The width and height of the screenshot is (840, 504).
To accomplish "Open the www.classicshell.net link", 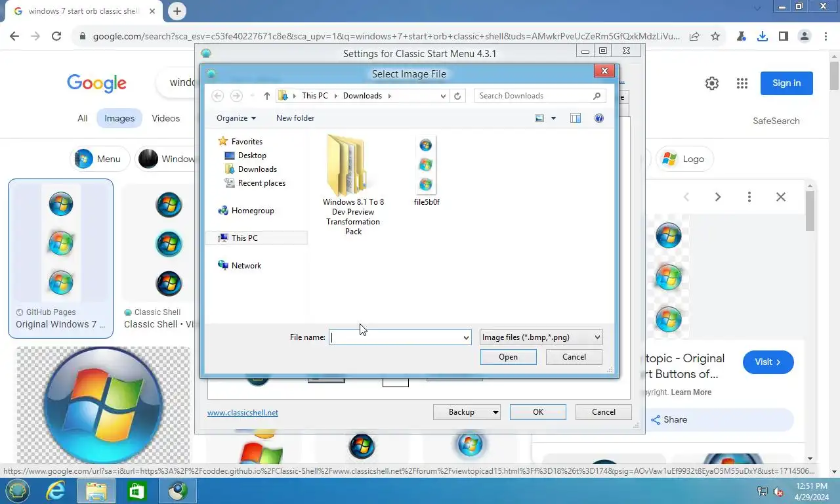I will click(x=243, y=413).
